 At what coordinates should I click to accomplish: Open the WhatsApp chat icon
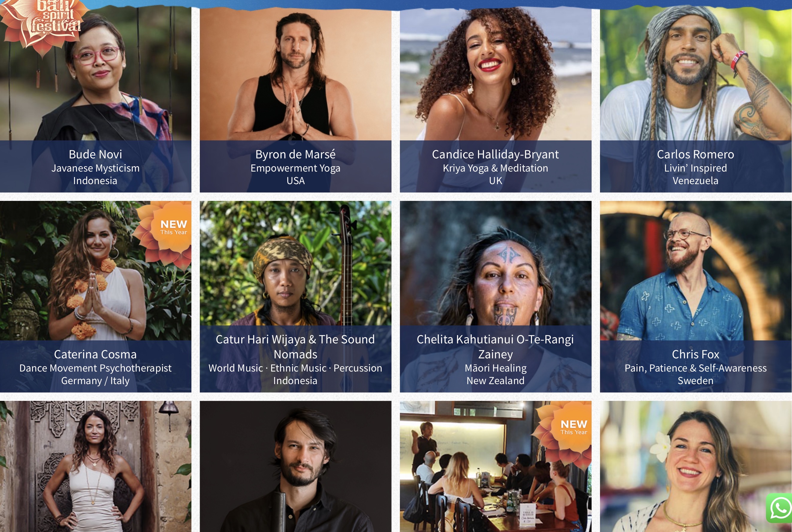point(780,508)
